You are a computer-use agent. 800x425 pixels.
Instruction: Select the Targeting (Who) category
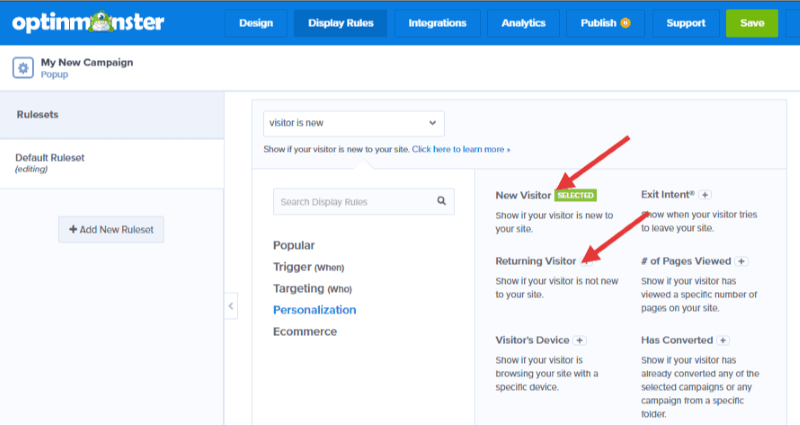(312, 289)
